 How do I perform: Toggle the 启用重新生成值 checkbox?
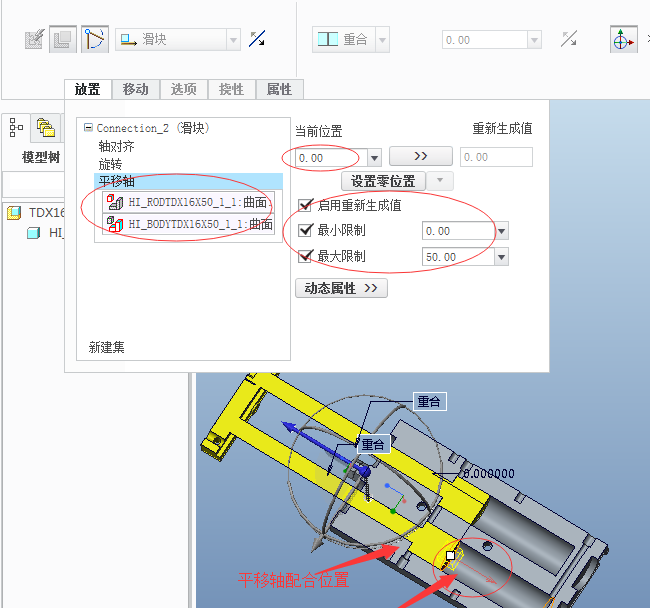click(305, 205)
